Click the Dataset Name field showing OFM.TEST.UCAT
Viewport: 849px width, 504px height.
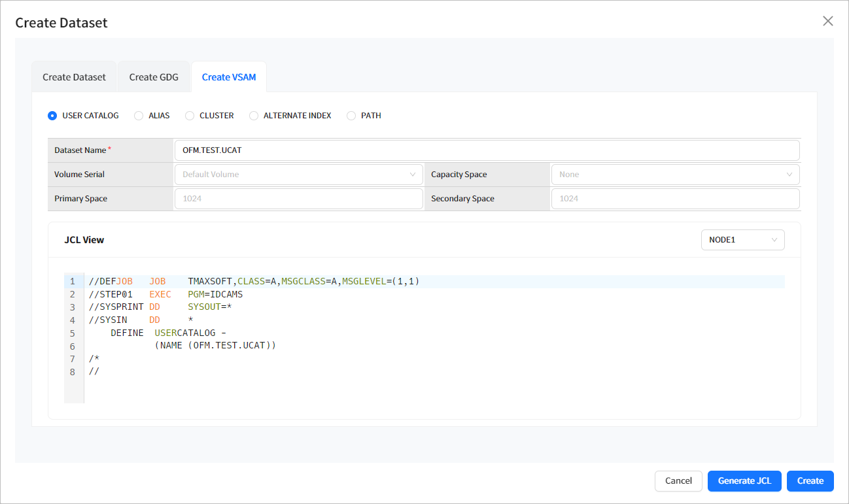click(487, 150)
